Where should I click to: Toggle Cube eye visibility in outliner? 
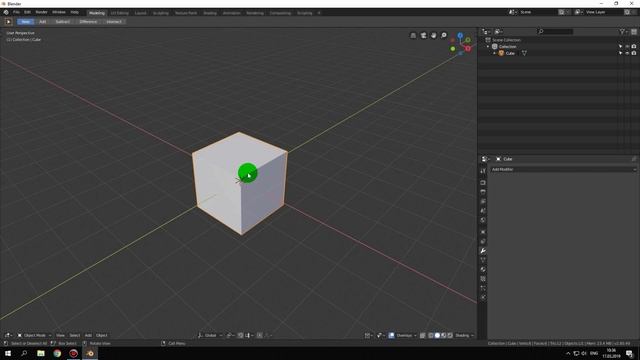tap(627, 53)
